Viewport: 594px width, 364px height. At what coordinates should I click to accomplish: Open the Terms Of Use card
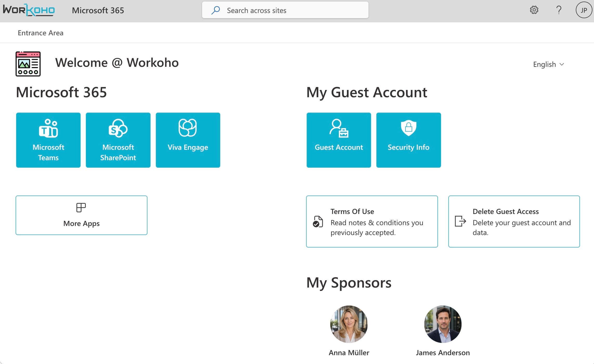pos(372,222)
